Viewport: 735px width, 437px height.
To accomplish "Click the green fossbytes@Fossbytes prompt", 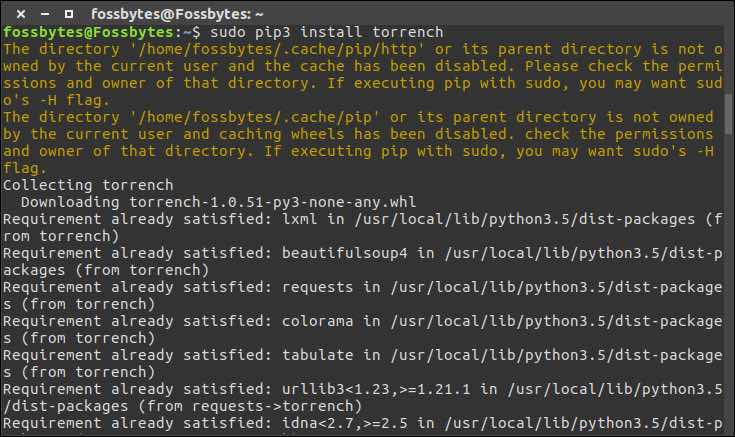I will (84, 32).
